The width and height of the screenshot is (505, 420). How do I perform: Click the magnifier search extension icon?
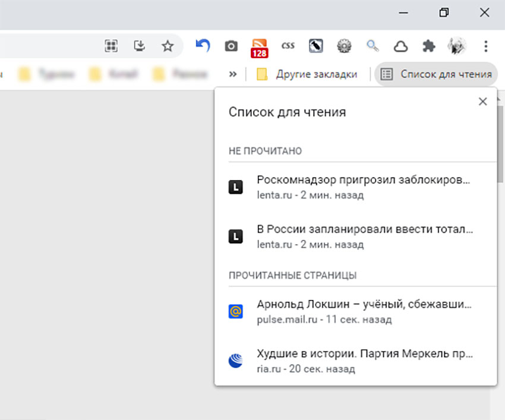(x=373, y=46)
